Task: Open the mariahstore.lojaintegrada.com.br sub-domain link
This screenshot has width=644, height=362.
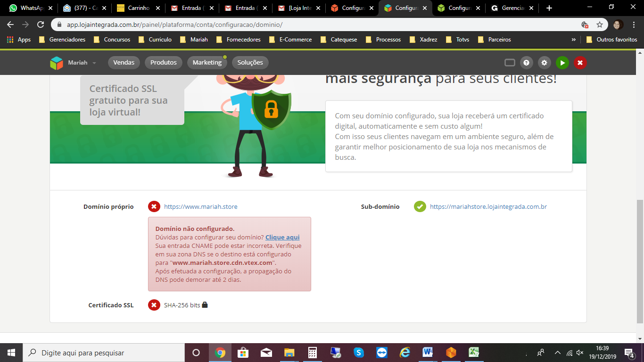Action: pyautogui.click(x=488, y=206)
